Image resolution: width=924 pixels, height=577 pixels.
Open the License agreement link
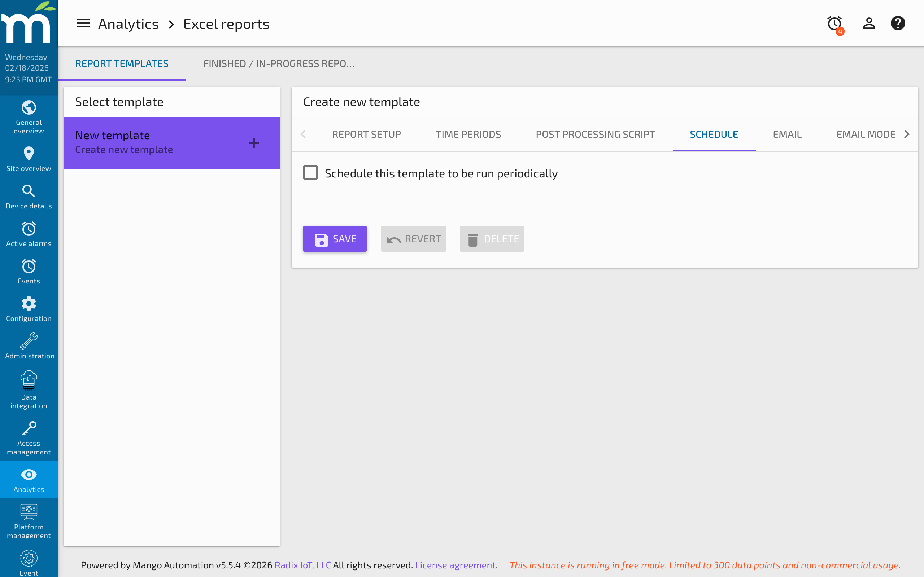(455, 565)
